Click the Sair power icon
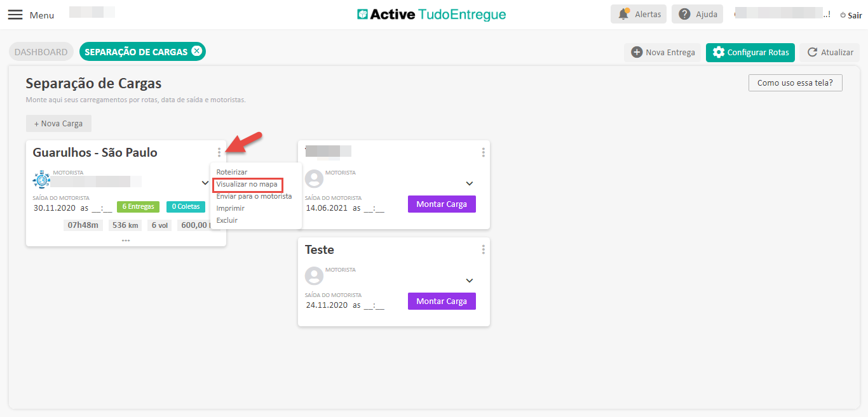Image resolution: width=868 pixels, height=417 pixels. 843,15
